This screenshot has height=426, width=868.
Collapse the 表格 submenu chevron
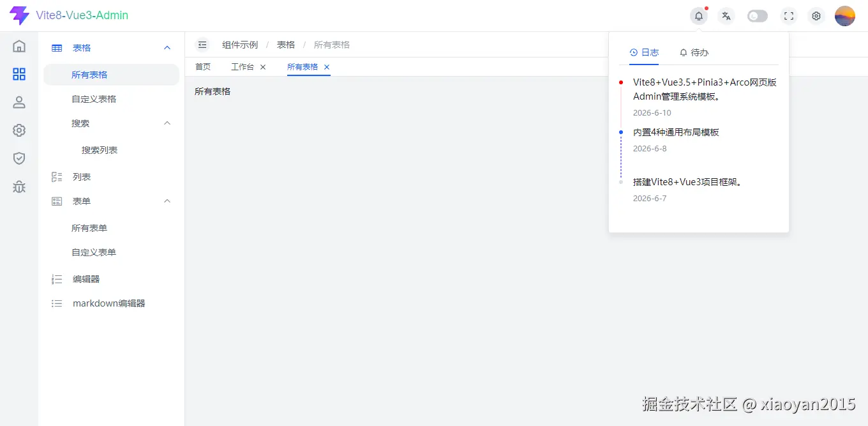(x=167, y=48)
